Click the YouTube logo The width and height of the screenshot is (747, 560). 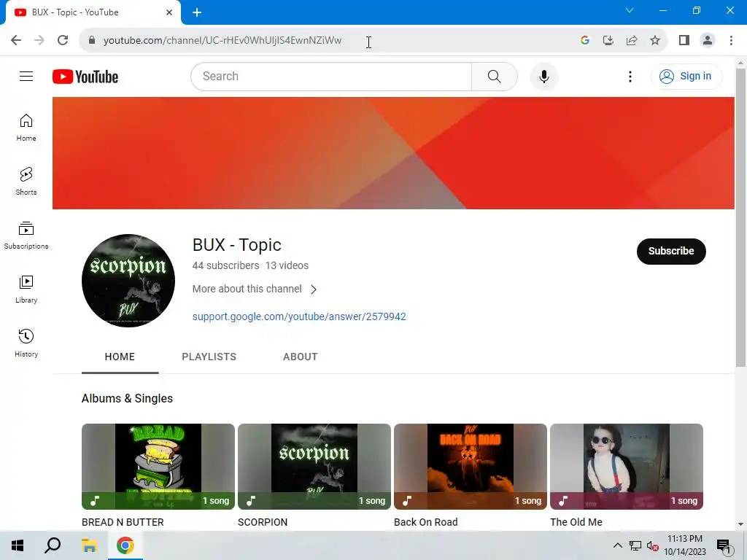(x=85, y=77)
